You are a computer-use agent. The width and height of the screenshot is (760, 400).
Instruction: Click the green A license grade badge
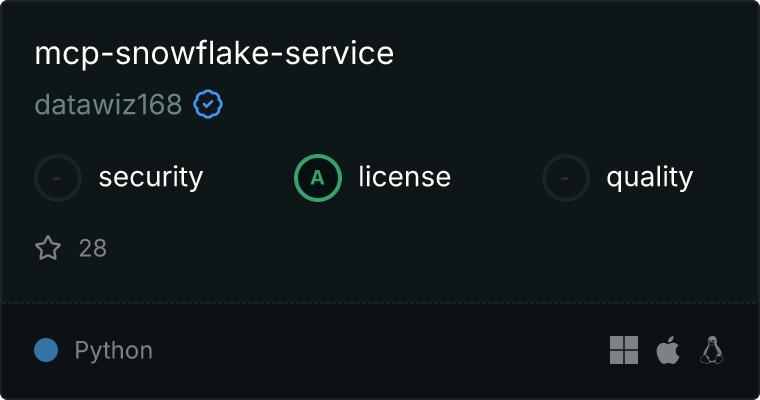318,178
